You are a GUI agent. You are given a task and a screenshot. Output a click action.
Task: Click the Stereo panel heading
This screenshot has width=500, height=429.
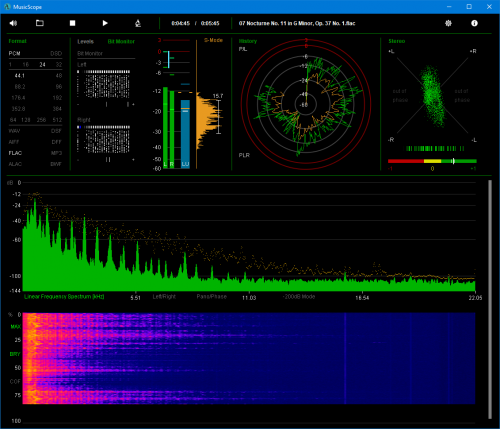click(x=397, y=41)
